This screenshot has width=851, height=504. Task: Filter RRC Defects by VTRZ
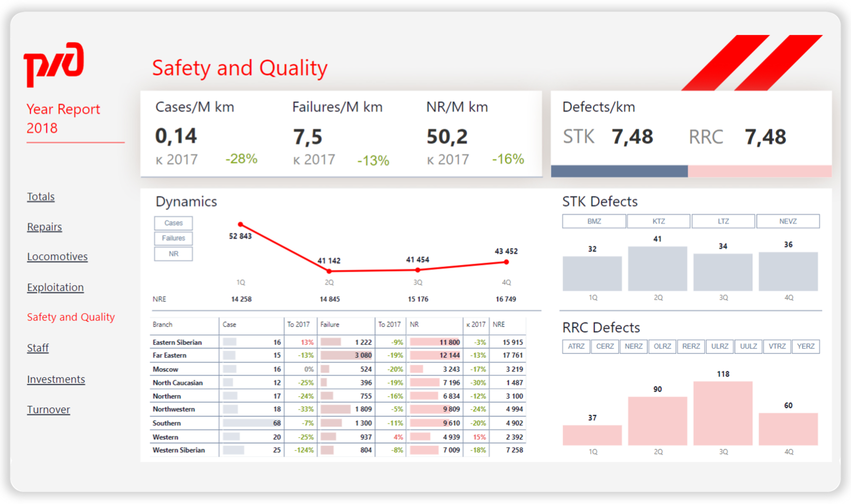pyautogui.click(x=777, y=346)
